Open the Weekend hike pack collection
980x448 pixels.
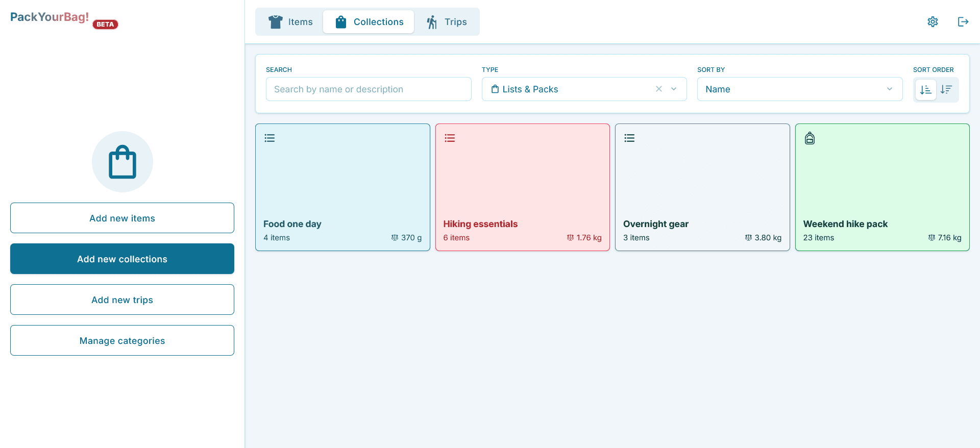(x=883, y=187)
